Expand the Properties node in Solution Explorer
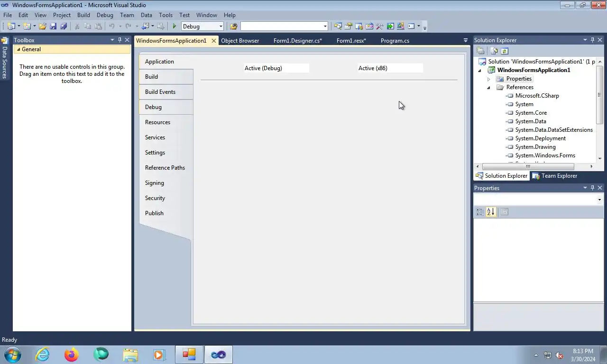The image size is (607, 364). [488, 79]
